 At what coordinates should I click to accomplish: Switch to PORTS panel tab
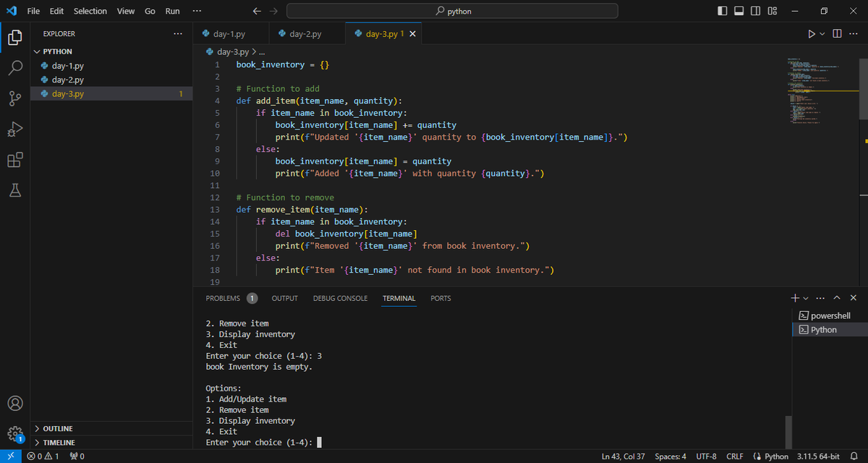click(441, 298)
